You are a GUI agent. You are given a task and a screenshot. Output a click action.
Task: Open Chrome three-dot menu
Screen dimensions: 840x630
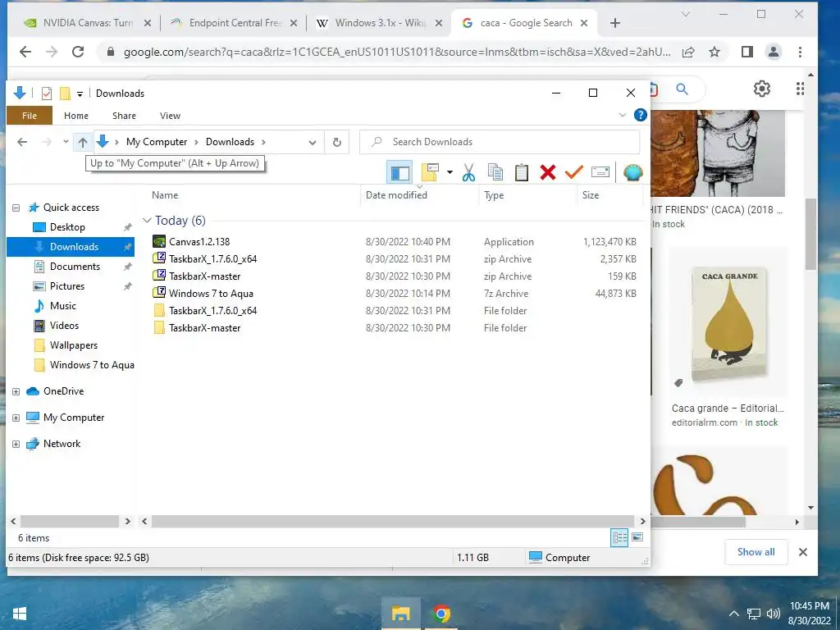coord(800,52)
